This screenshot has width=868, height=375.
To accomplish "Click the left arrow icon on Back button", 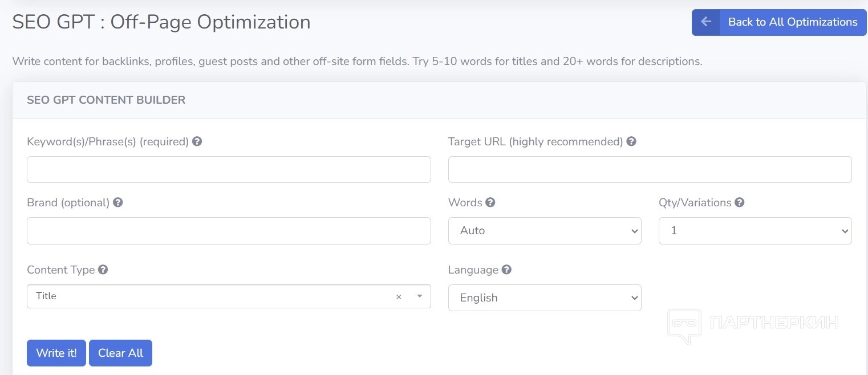I will pyautogui.click(x=706, y=22).
